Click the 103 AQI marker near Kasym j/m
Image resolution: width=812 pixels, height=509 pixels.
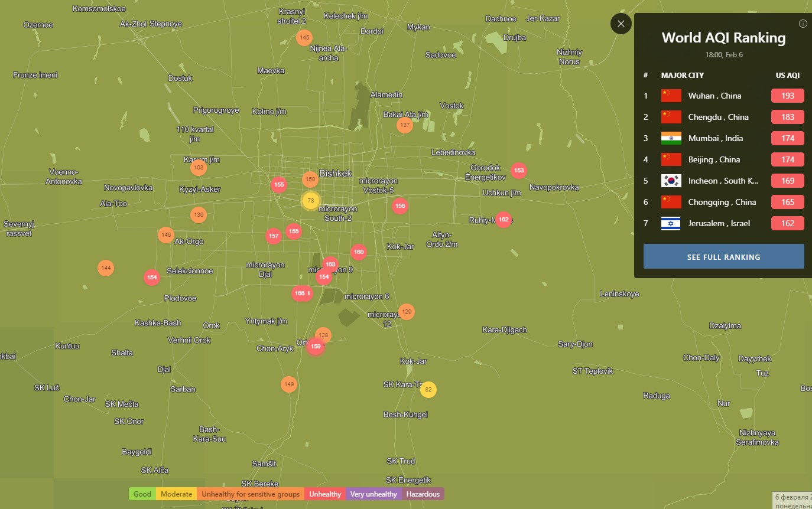(199, 168)
